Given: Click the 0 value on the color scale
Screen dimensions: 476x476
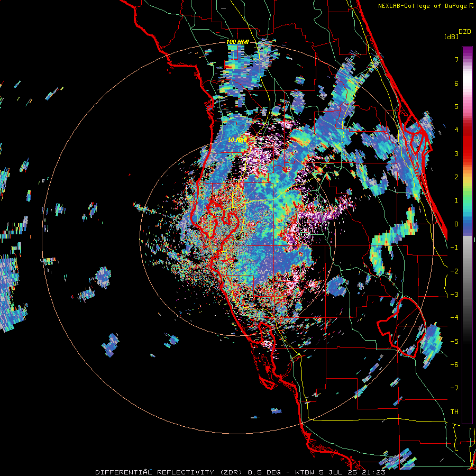Looking at the screenshot, I should pos(456,224).
